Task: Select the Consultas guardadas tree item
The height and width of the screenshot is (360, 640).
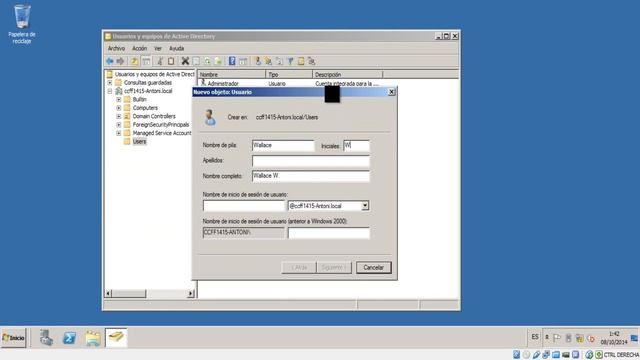Action: 148,82
